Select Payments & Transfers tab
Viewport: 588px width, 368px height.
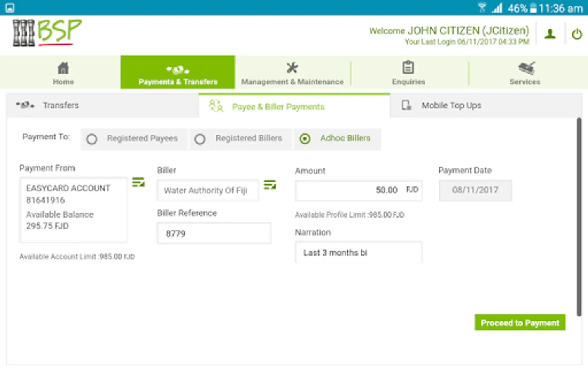tap(178, 72)
